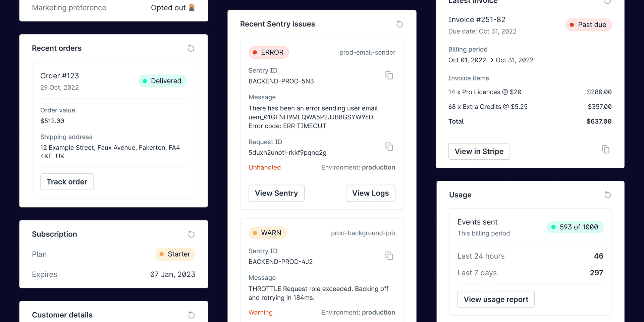Screen dimensions: 644x322
Task: Copy the BACKEND-PROD-4J2 Sentry ID
Action: [x=389, y=256]
